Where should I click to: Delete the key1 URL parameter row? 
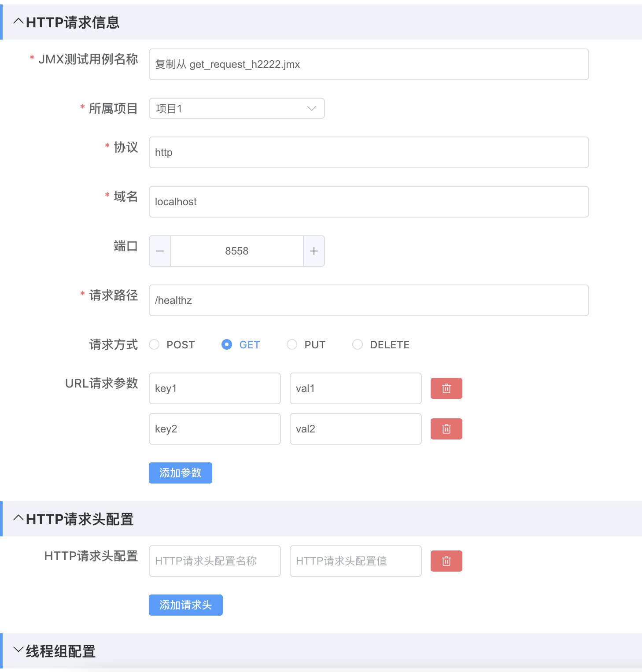click(446, 388)
